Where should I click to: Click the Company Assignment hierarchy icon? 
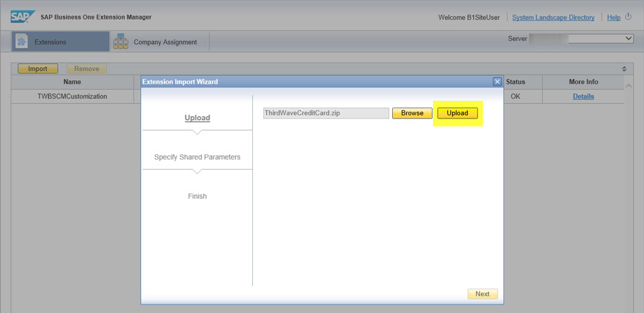(x=121, y=41)
